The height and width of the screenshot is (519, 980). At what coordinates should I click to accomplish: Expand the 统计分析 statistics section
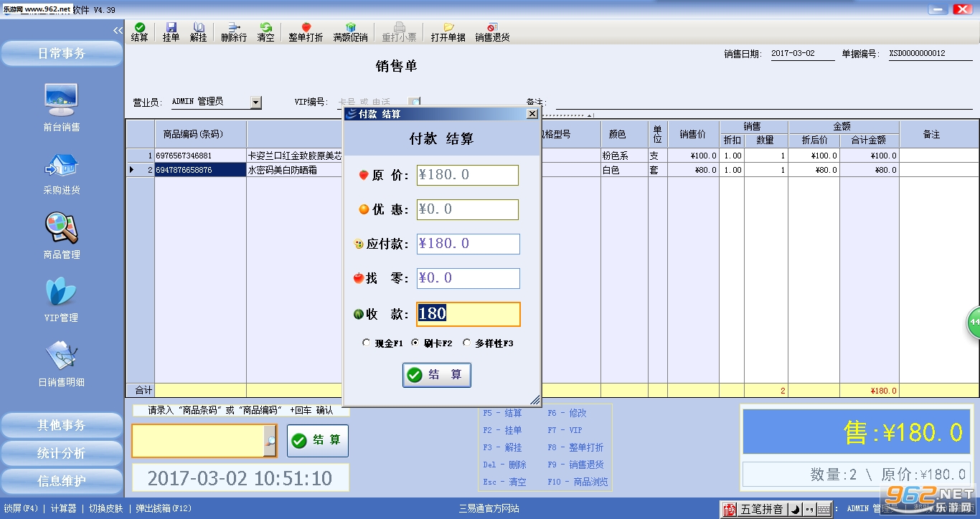pyautogui.click(x=62, y=453)
